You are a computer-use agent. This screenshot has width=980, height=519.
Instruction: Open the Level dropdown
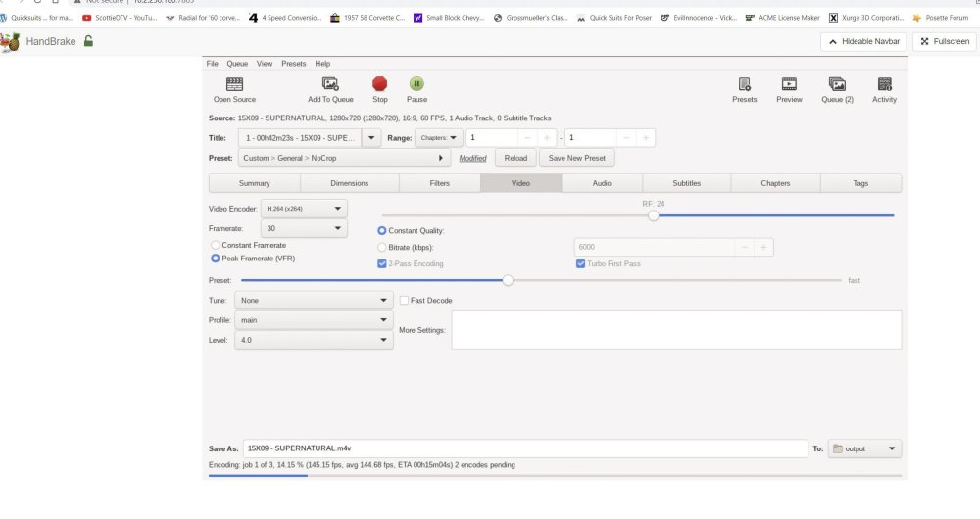point(314,341)
